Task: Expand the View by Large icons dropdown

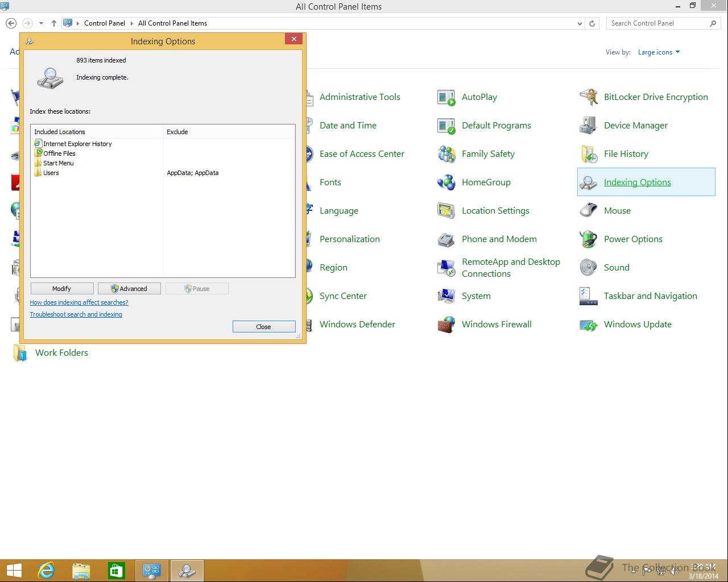Action: pos(659,52)
